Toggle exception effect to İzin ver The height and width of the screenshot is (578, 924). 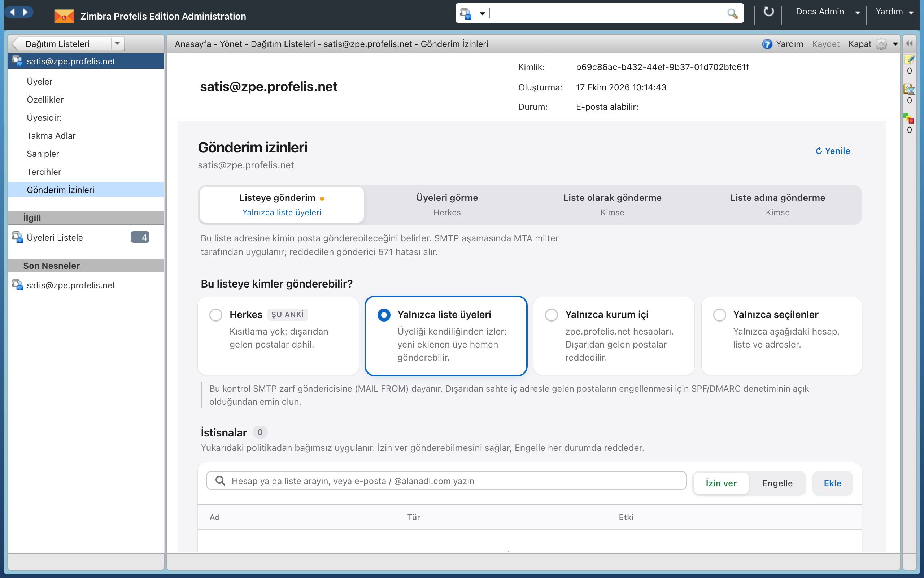721,483
